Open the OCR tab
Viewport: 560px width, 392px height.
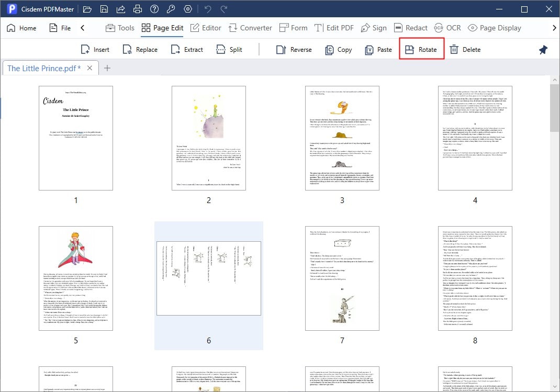pos(447,28)
